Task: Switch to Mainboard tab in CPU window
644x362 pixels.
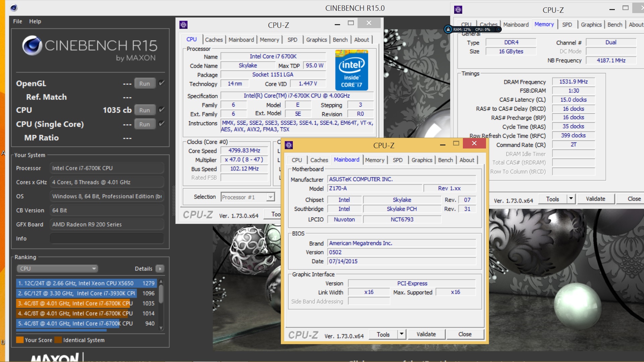Action: click(241, 40)
